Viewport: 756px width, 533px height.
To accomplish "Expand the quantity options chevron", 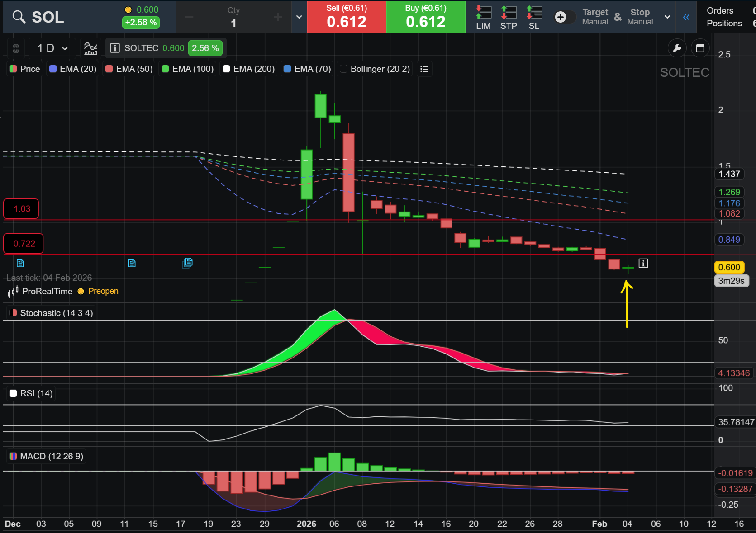I will [299, 17].
